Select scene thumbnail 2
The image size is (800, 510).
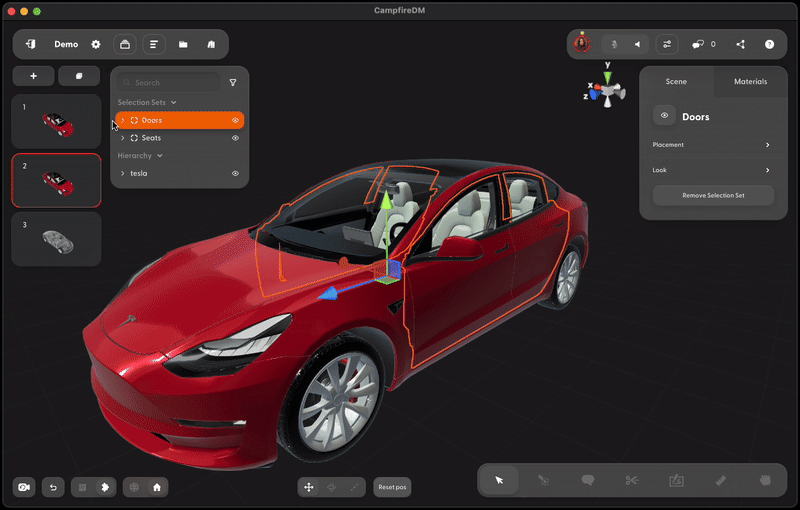coord(56,181)
